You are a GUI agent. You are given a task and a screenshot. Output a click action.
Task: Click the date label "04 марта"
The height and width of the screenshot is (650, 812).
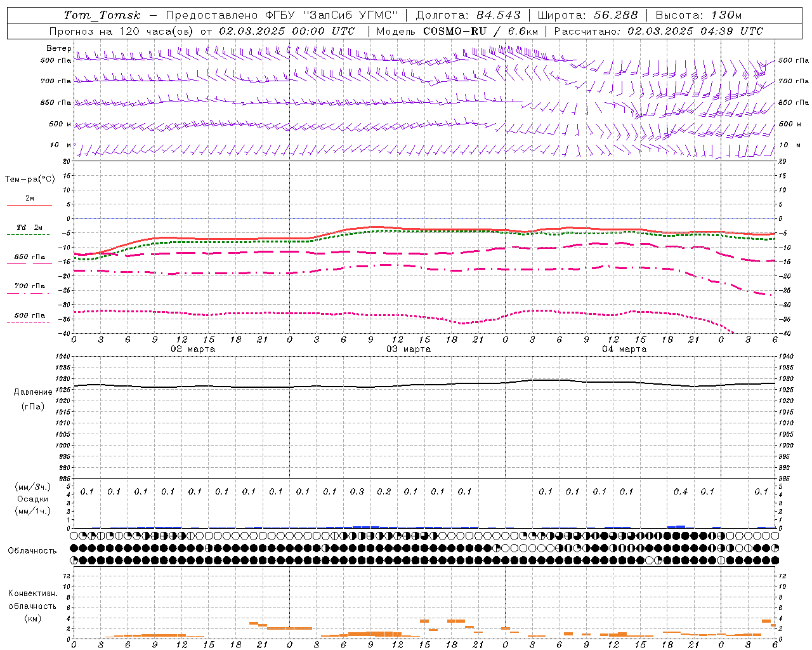click(624, 349)
